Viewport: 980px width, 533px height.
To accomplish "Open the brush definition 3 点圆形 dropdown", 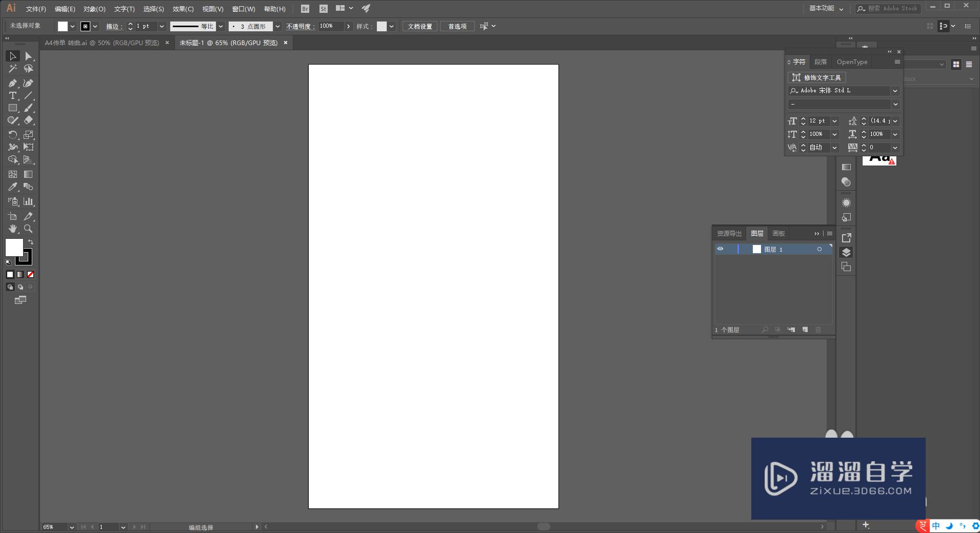I will (x=277, y=26).
